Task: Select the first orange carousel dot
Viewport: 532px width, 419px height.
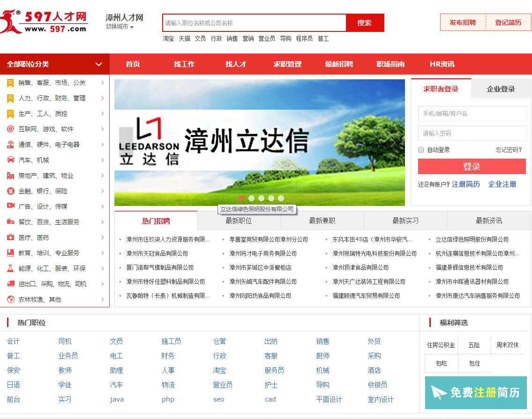Action: [241, 198]
